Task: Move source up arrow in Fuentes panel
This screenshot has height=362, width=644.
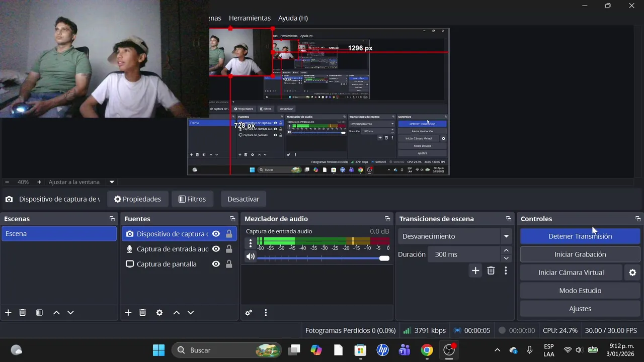Action: pyautogui.click(x=177, y=313)
